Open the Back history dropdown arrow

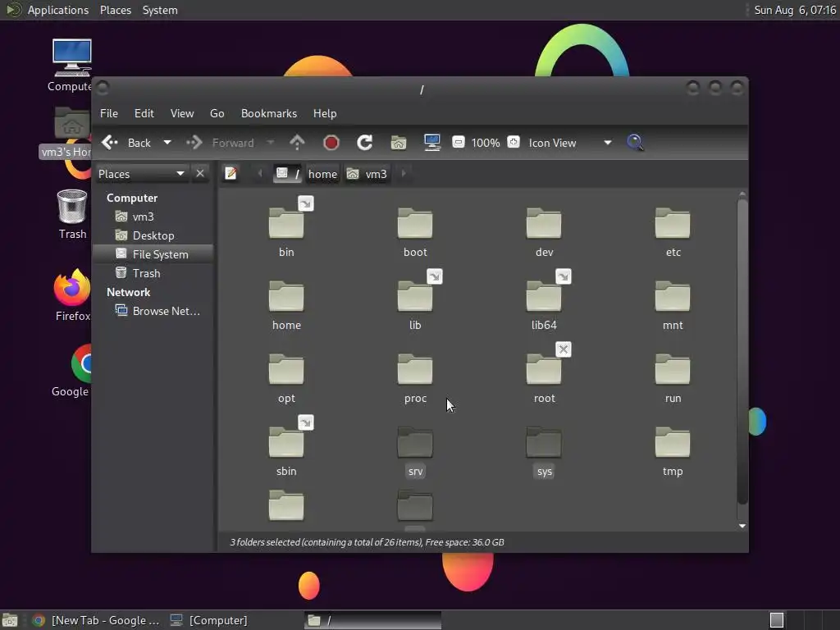click(167, 143)
